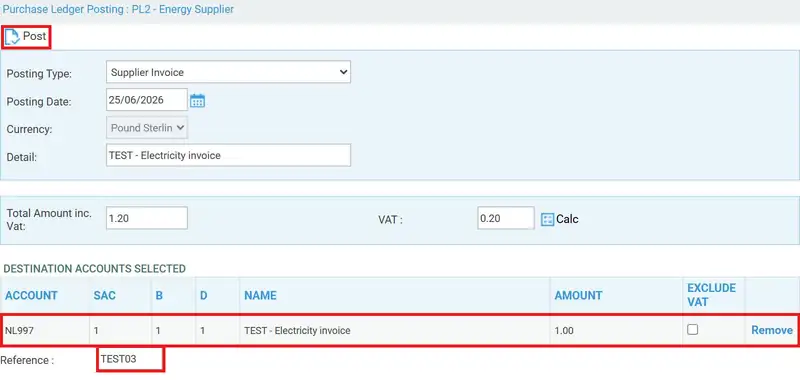Image resolution: width=800 pixels, height=380 pixels.
Task: Click the D column header
Action: (204, 295)
